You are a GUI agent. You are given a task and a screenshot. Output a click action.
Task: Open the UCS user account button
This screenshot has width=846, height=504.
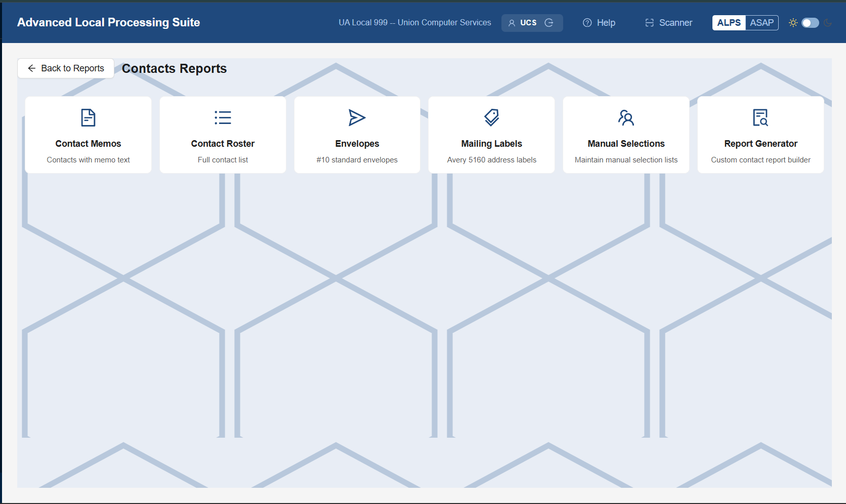[x=532, y=23]
